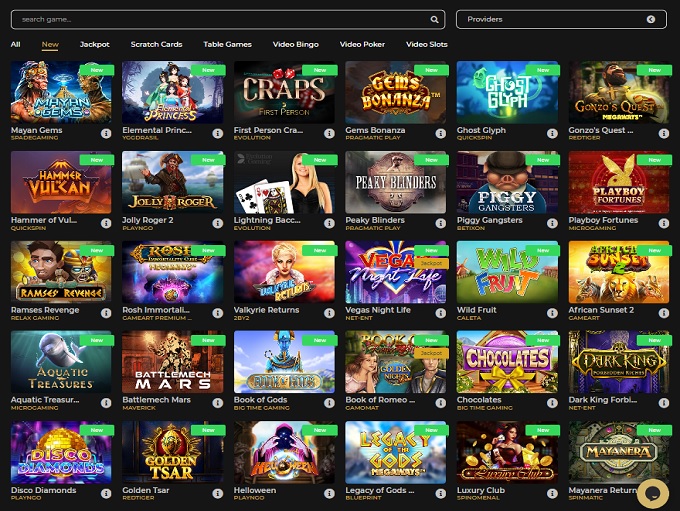Open info icon for Mayan Gems

tap(106, 132)
